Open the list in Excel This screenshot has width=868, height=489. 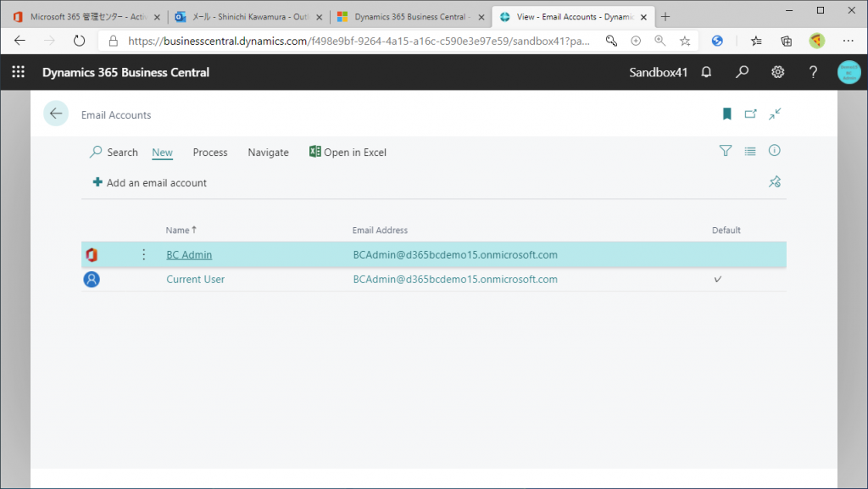348,152
